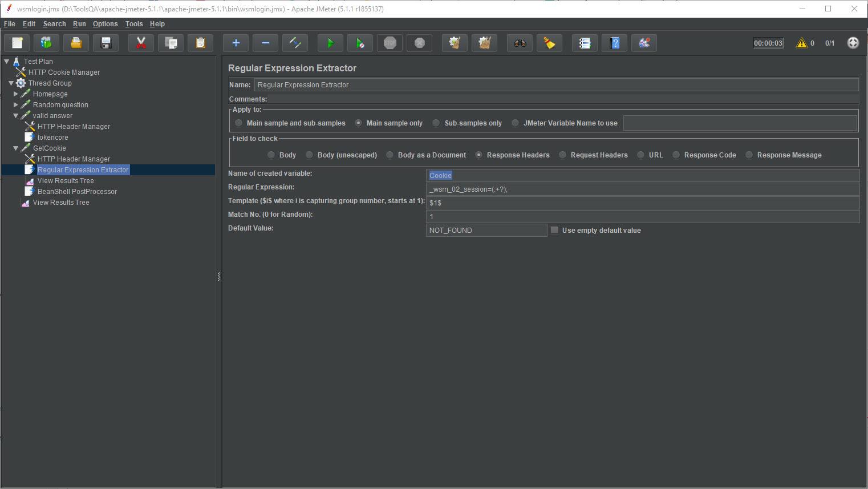The image size is (868, 489).
Task: Click the Clear All broom icon
Action: [x=484, y=43]
